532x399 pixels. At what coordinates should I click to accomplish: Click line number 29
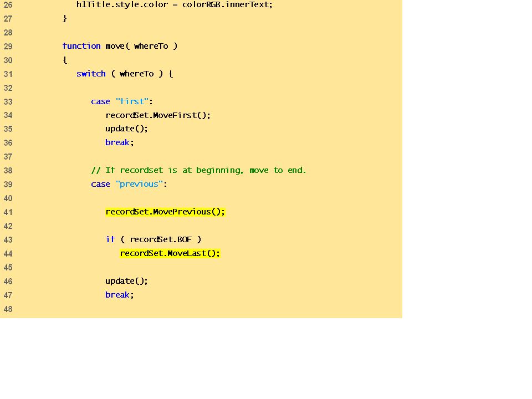click(8, 47)
